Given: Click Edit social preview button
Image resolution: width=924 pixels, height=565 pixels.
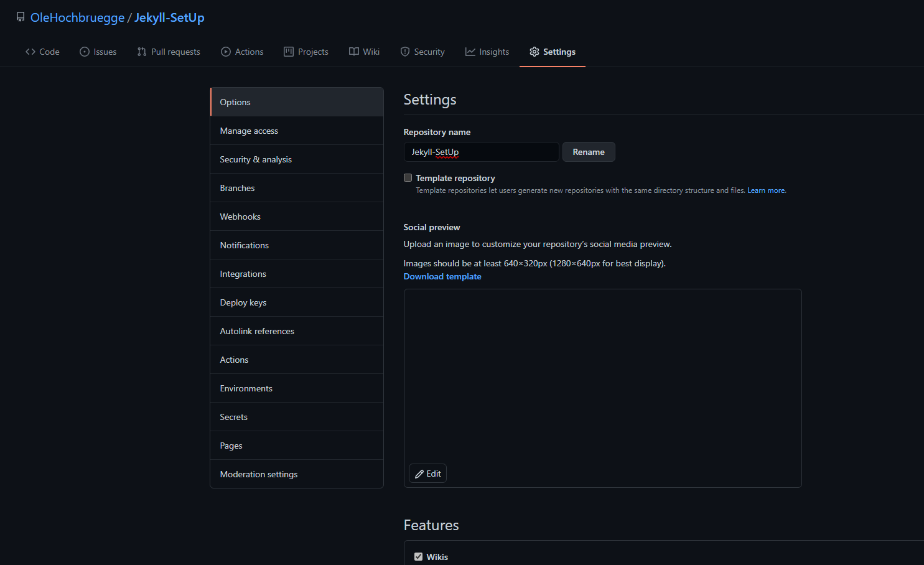Looking at the screenshot, I should click(x=427, y=474).
